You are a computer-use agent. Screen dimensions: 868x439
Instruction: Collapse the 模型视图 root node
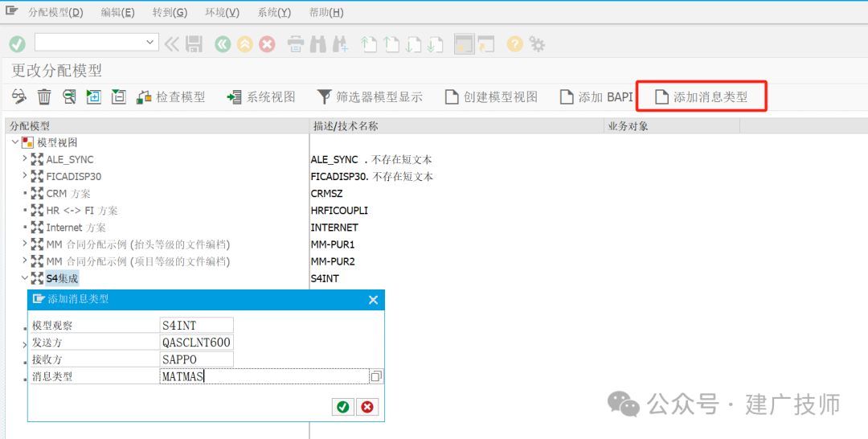15,142
